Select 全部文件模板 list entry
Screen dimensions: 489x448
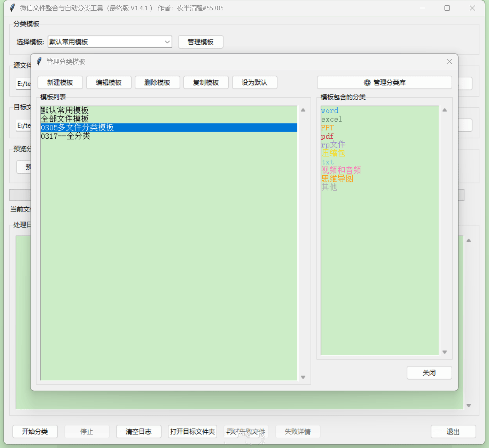[x=65, y=119]
